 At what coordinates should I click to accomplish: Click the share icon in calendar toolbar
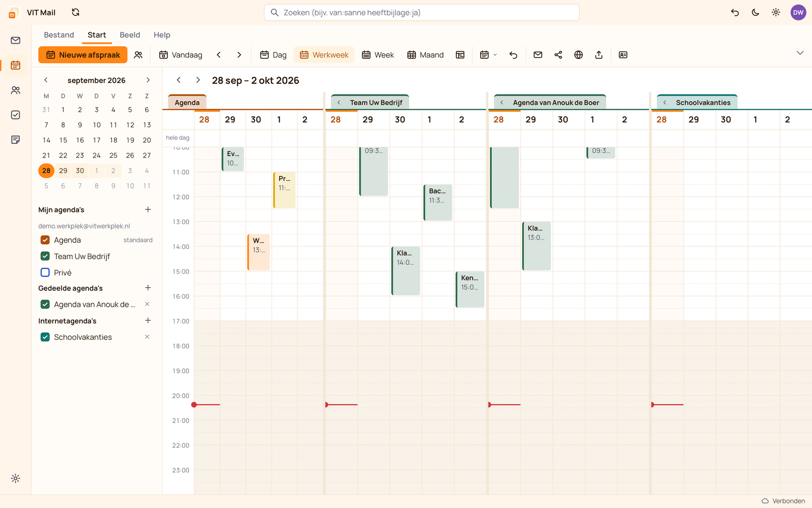[558, 55]
